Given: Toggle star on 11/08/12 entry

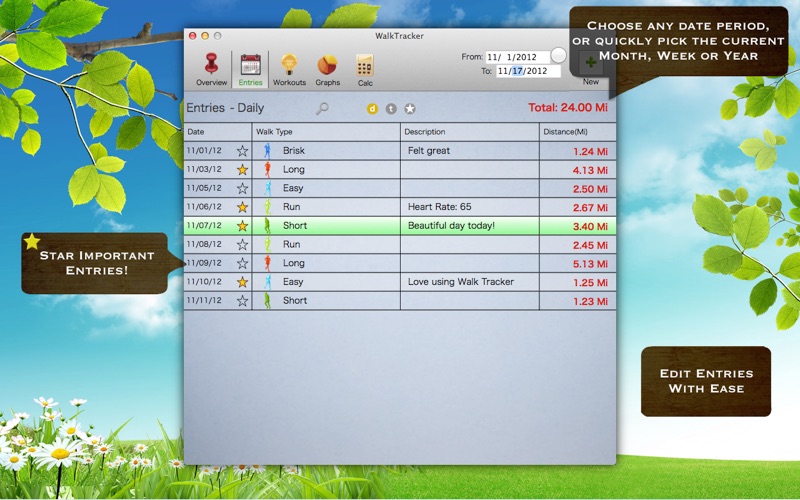Looking at the screenshot, I should [242, 244].
